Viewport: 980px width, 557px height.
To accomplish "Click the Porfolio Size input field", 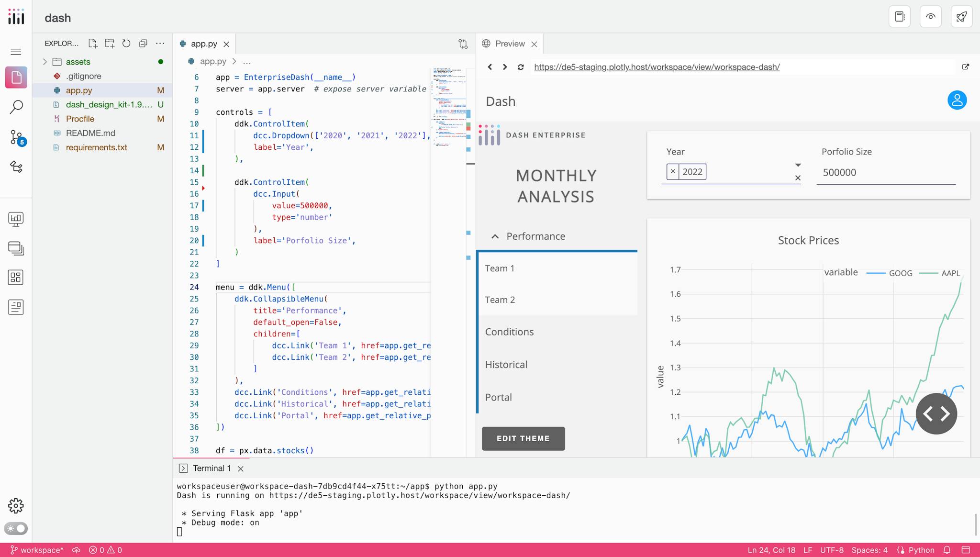I will (886, 172).
